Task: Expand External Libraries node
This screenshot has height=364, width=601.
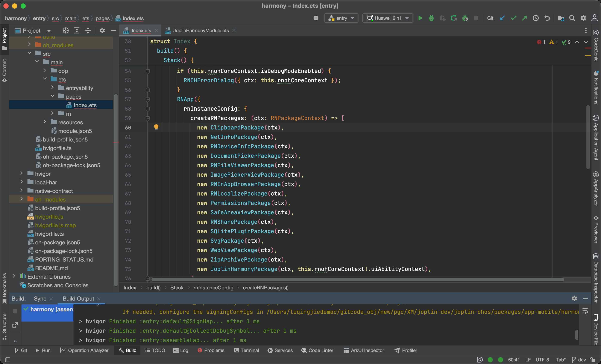Action: [x=14, y=276]
